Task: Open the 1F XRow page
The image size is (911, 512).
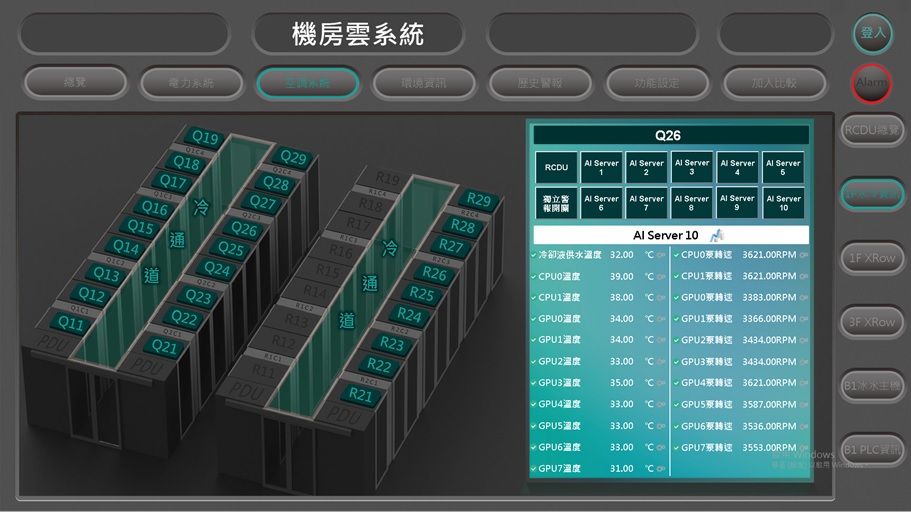Action: pos(872,258)
